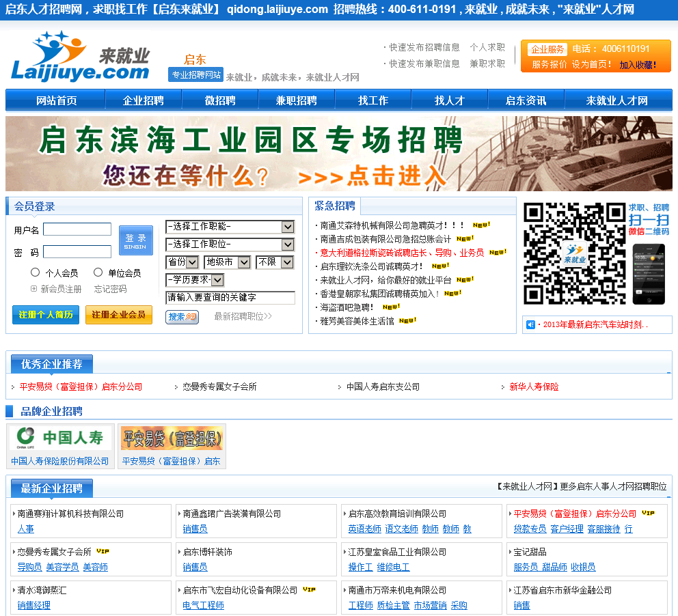Open the 启东滨海工业园区专场招聘 banner
Viewport: 678px width, 616px height.
tap(338, 154)
